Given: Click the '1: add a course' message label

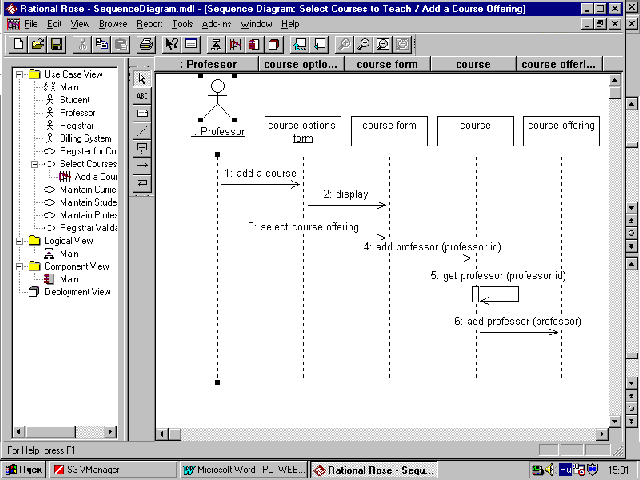Looking at the screenshot, I should 260,173.
